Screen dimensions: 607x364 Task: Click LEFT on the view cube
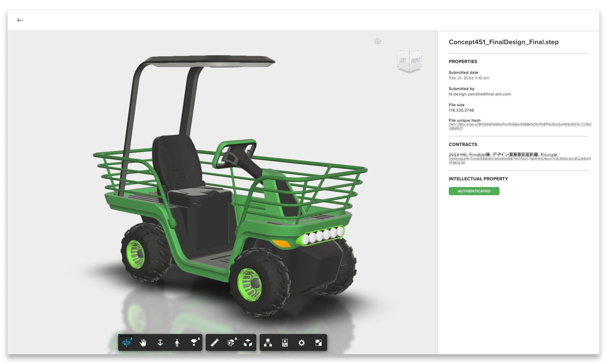tap(402, 61)
